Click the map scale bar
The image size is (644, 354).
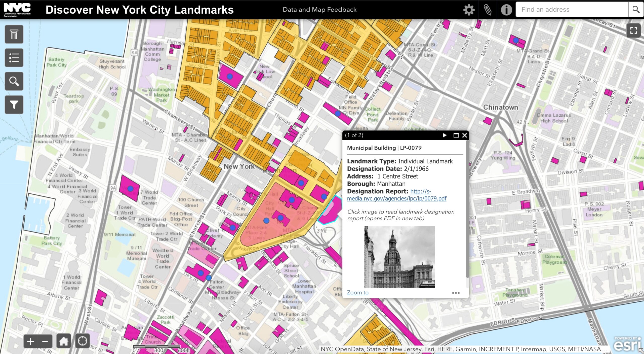tap(157, 347)
